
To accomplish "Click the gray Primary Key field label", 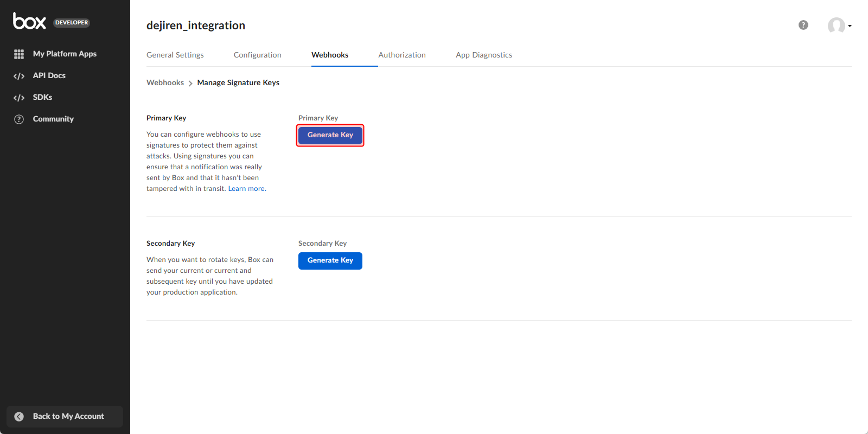I will click(318, 118).
